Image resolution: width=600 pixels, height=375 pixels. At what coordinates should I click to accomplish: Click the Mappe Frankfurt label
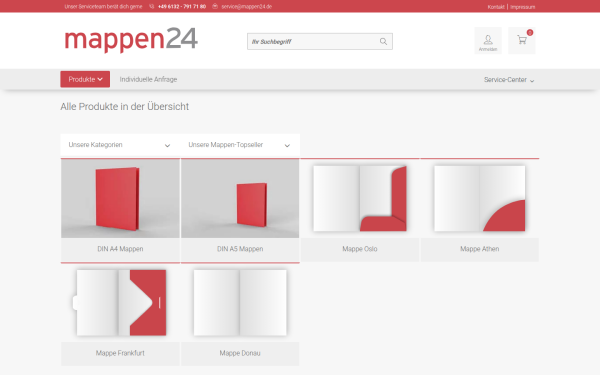tap(120, 353)
